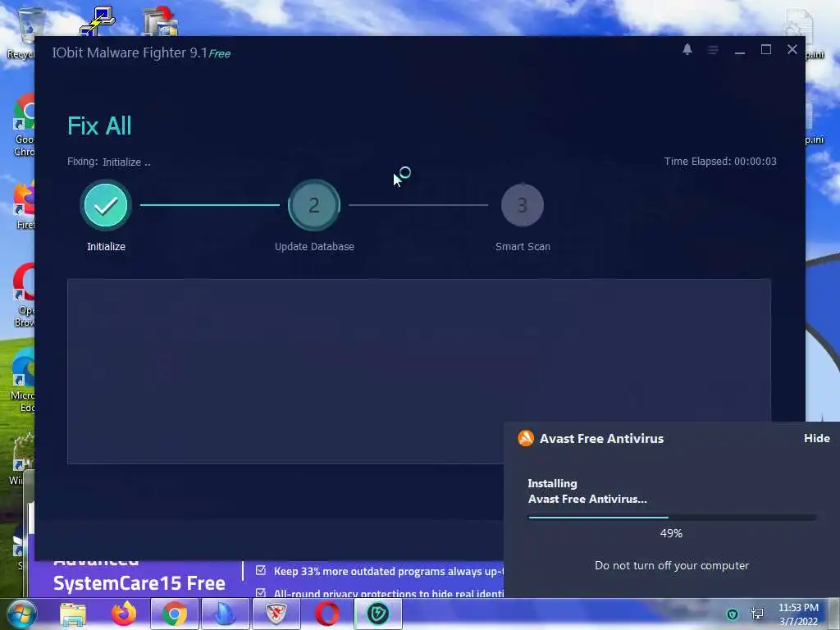Click the Advanced SystemCare15 Free banner title
Screen dimensions: 840x630
click(x=139, y=575)
